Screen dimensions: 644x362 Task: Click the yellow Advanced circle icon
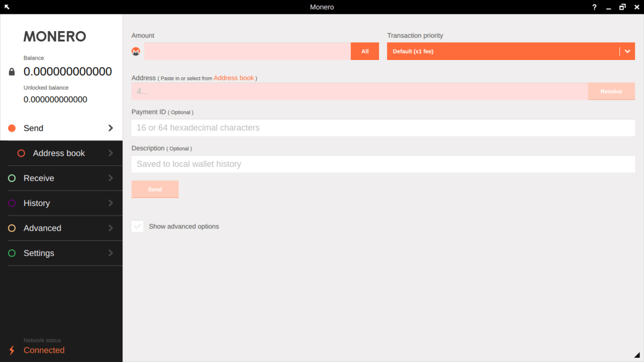tap(11, 228)
